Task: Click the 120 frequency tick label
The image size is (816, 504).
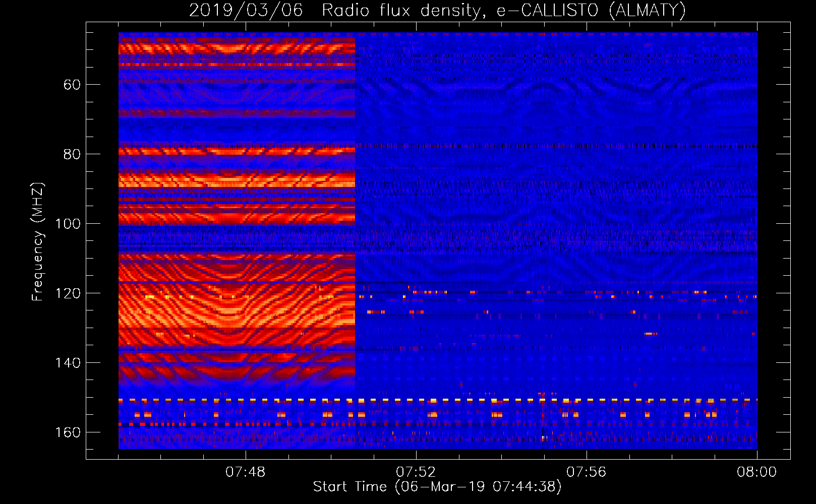Action: tap(68, 293)
